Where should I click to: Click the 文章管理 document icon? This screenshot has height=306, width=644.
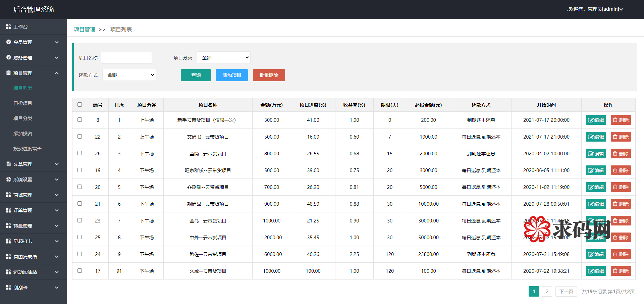tap(8, 164)
